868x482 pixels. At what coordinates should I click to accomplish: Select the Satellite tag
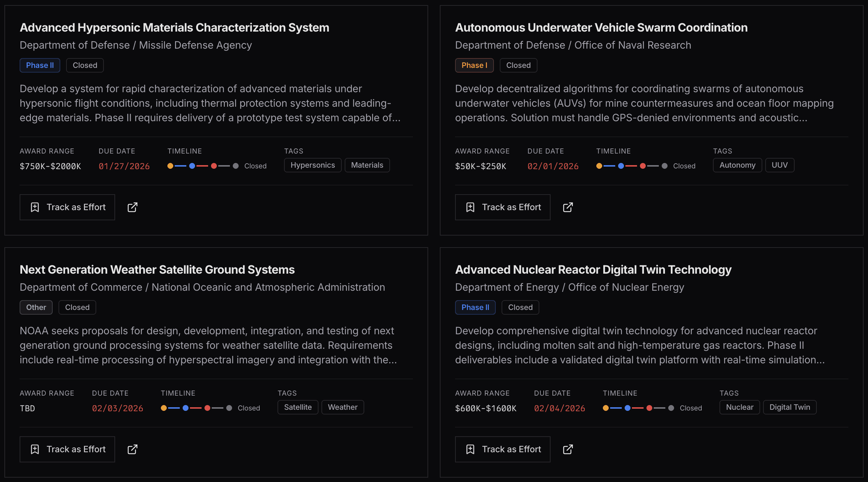(x=298, y=407)
